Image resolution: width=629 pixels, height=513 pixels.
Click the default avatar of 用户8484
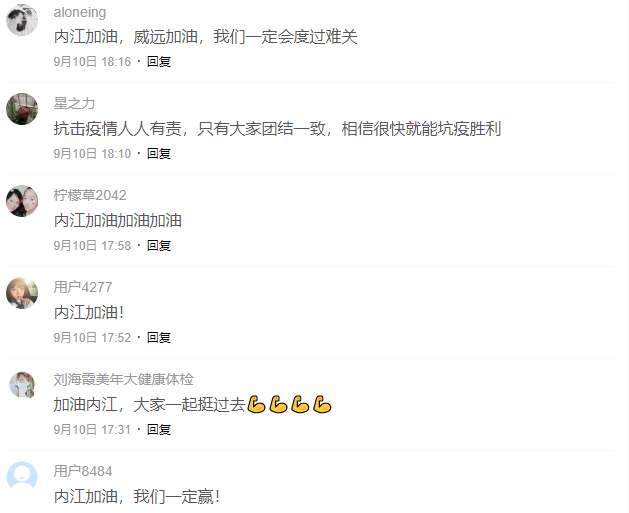(x=22, y=477)
